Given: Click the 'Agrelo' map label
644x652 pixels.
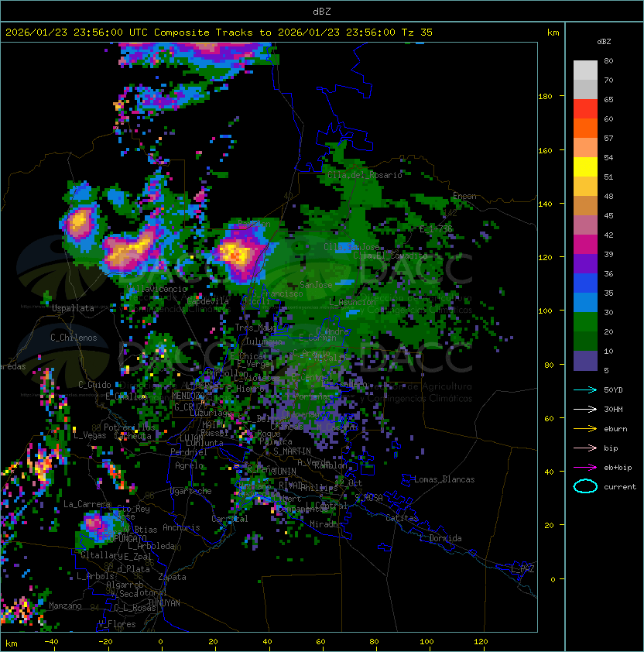Looking at the screenshot, I should click(x=189, y=465).
